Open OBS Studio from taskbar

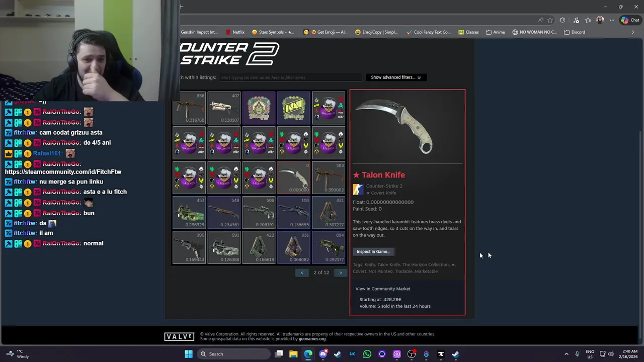pyautogui.click(x=412, y=354)
